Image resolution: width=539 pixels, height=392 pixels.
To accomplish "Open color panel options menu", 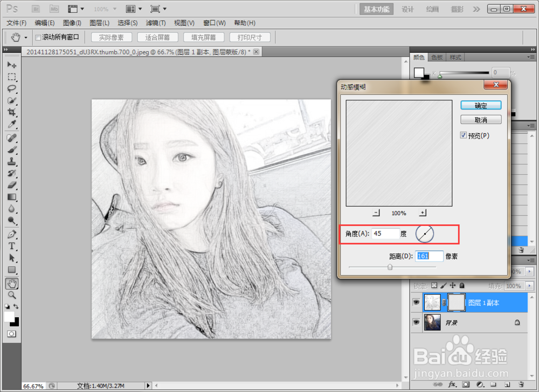I will click(x=531, y=57).
